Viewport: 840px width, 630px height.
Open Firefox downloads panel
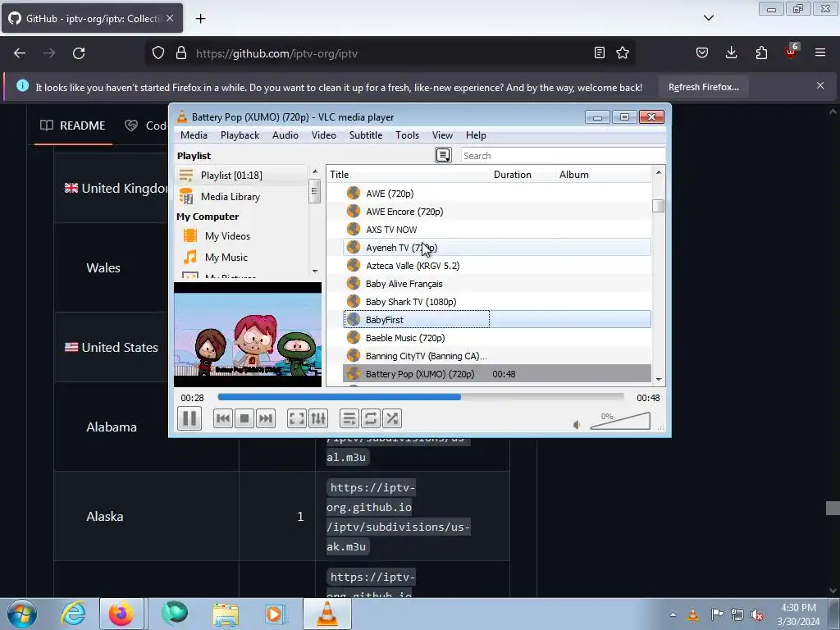pyautogui.click(x=731, y=52)
